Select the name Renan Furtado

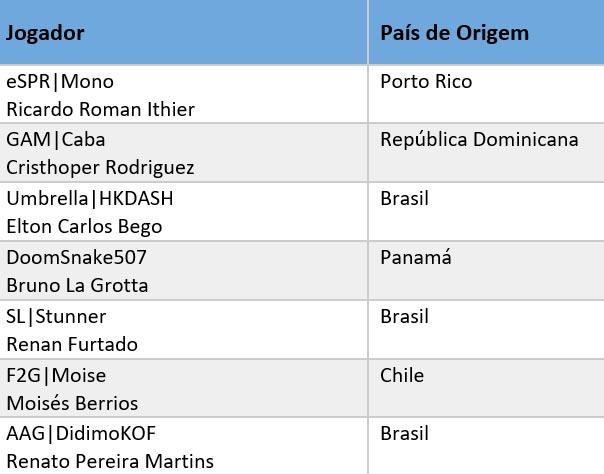click(x=72, y=344)
